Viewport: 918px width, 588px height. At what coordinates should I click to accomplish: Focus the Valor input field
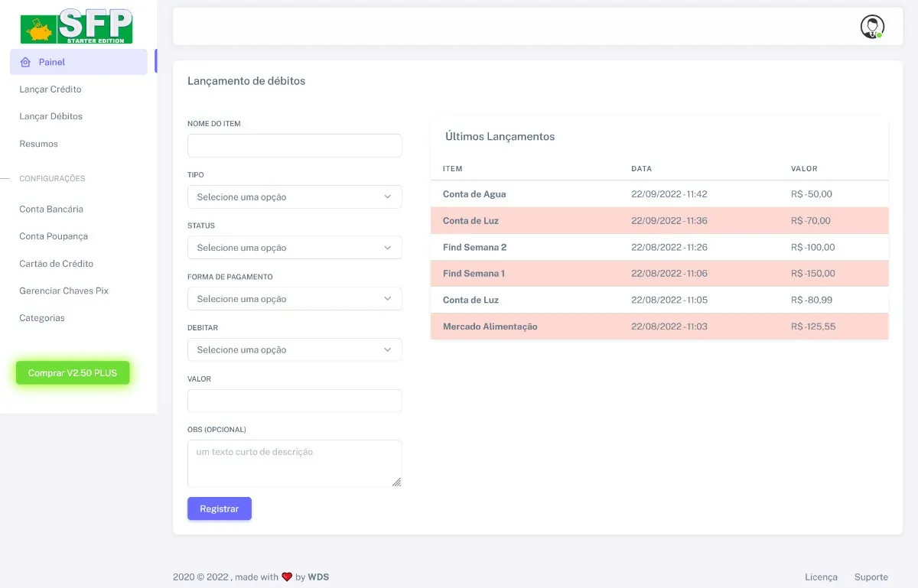click(x=295, y=401)
